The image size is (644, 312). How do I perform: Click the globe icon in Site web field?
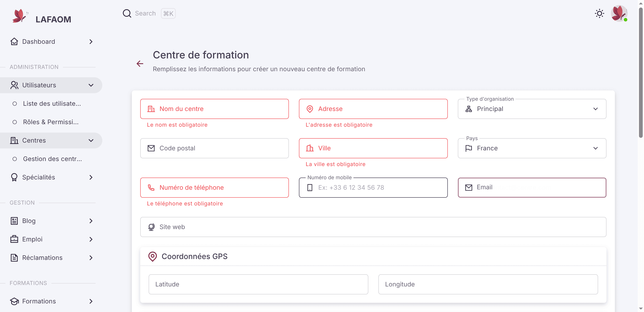click(x=151, y=227)
